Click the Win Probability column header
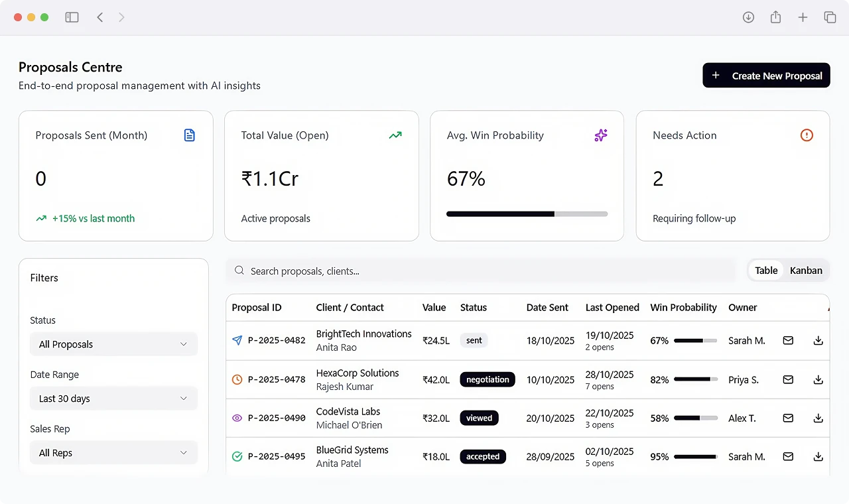Image resolution: width=849 pixels, height=504 pixels. pos(683,307)
